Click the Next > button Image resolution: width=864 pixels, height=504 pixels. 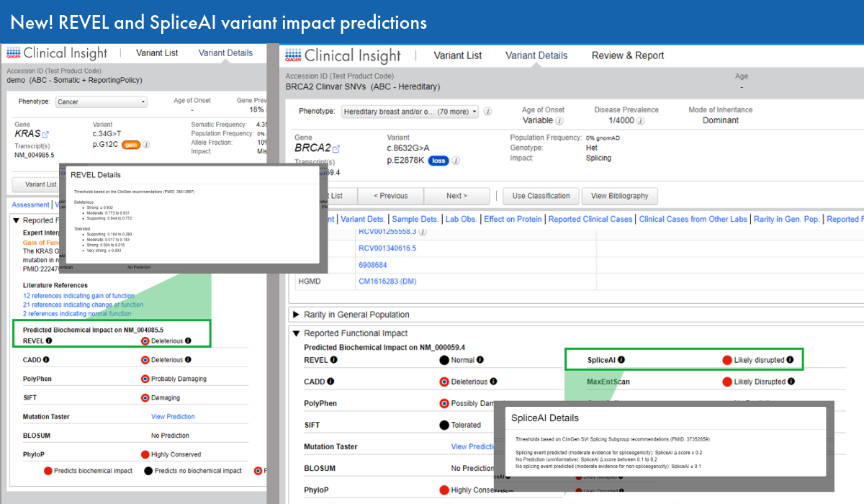pyautogui.click(x=456, y=196)
